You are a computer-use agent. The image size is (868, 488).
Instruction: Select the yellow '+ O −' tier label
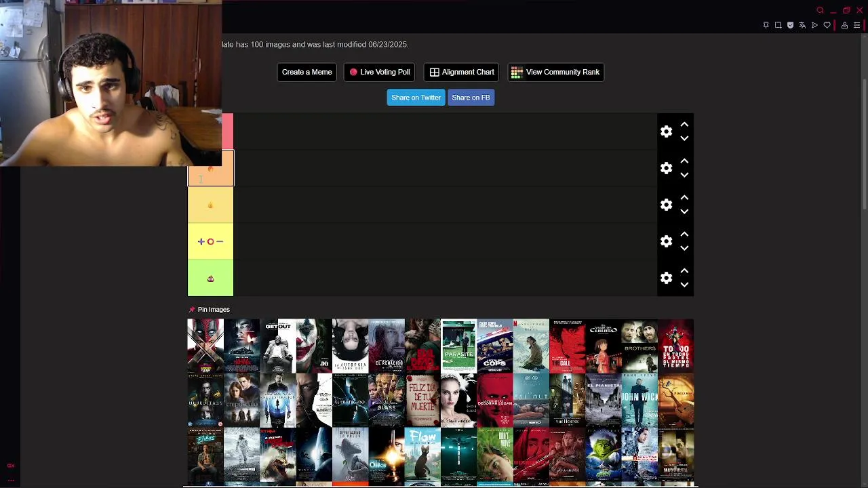[210, 241]
